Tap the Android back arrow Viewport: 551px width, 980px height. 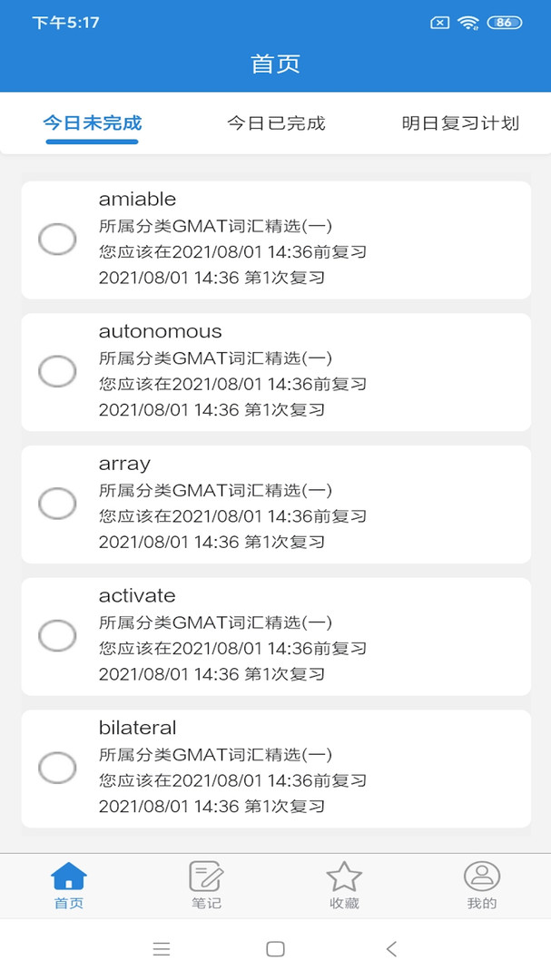tap(391, 949)
